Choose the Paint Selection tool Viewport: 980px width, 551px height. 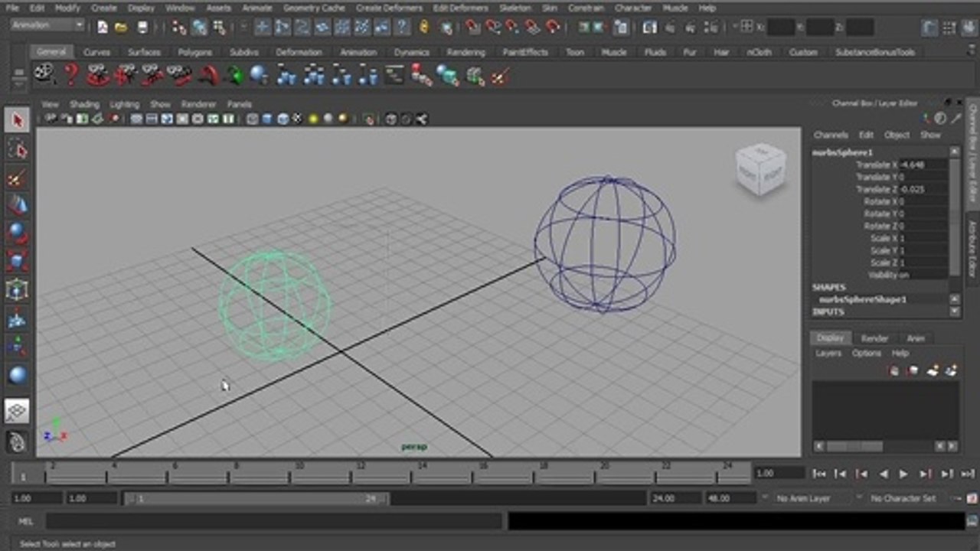(18, 178)
